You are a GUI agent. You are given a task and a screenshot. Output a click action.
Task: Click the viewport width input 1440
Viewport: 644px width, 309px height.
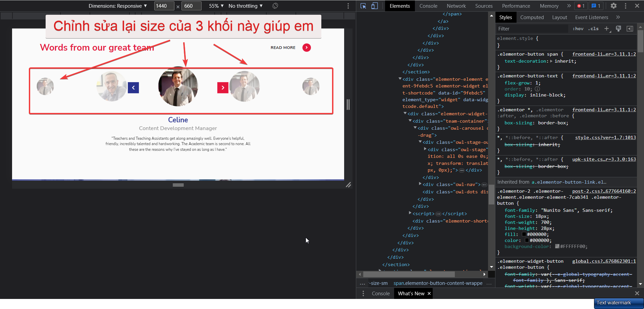(x=164, y=6)
